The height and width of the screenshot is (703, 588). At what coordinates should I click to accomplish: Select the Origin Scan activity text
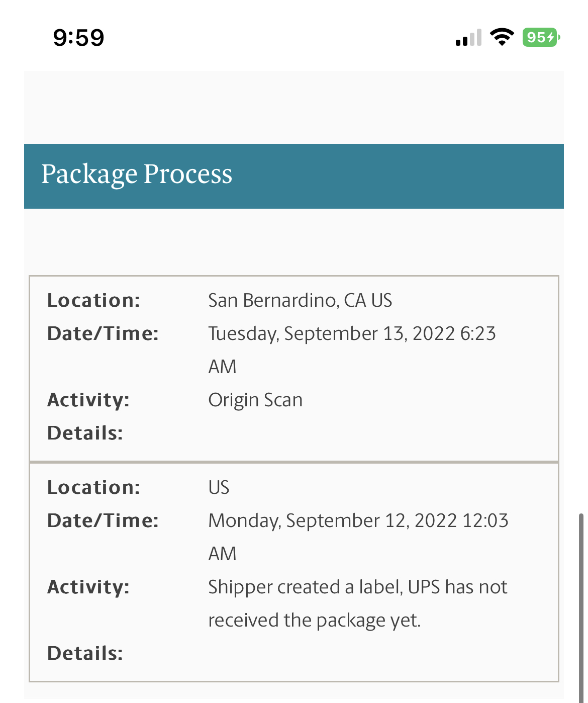pos(255,400)
